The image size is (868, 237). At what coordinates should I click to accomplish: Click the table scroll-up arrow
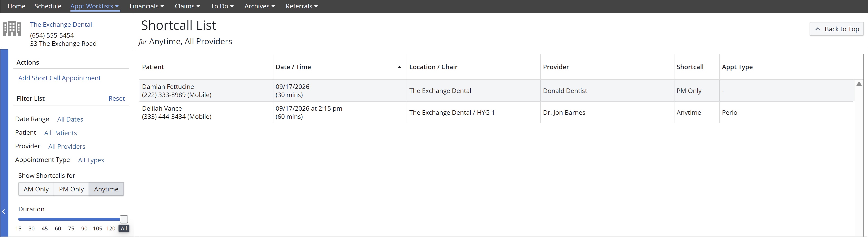click(859, 84)
